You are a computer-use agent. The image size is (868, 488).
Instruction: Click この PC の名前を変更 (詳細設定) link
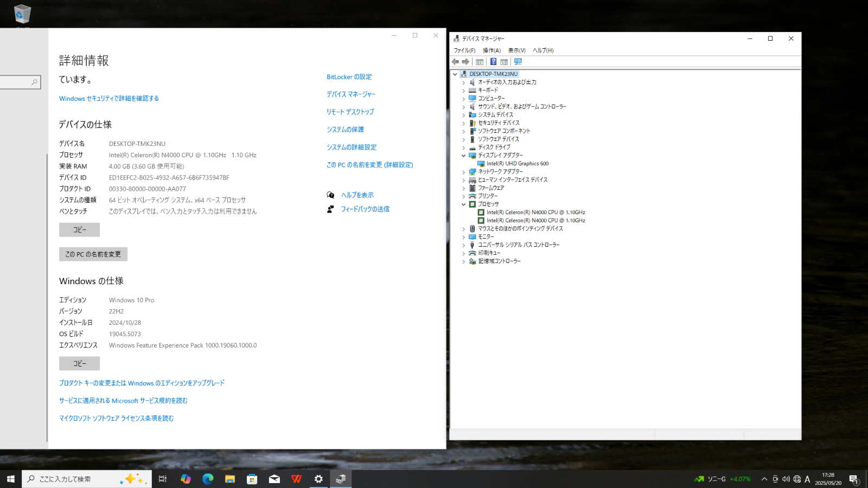tap(369, 165)
